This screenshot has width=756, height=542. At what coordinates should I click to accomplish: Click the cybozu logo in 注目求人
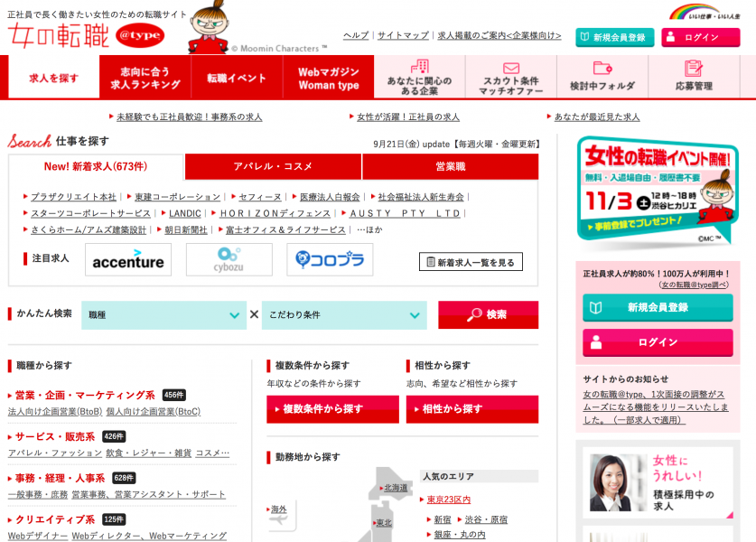click(x=229, y=259)
